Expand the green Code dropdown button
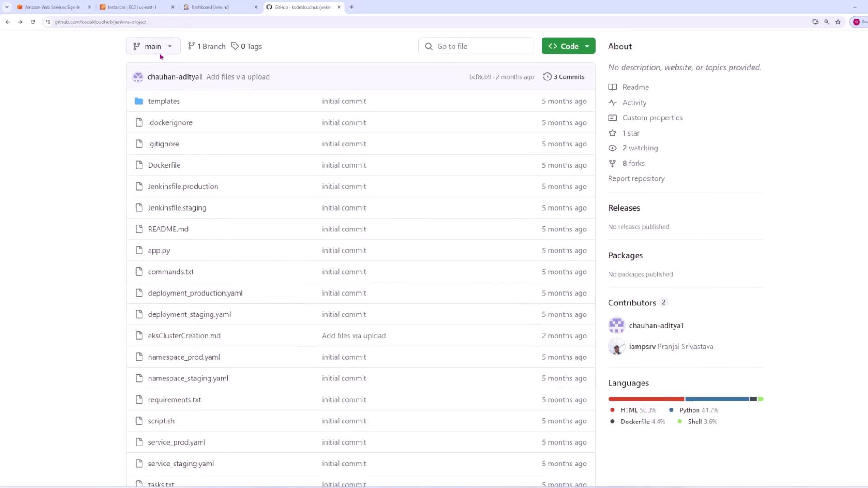The width and height of the screenshot is (868, 488). click(568, 46)
